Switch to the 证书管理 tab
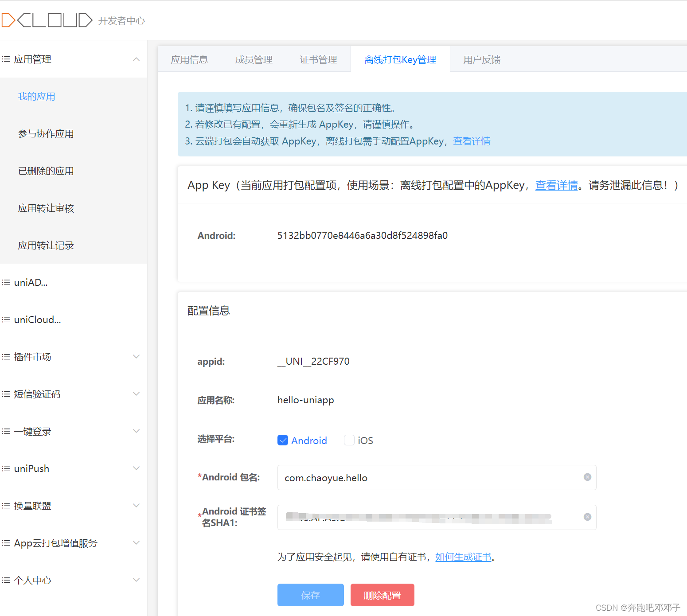The width and height of the screenshot is (687, 616). pyautogui.click(x=318, y=59)
